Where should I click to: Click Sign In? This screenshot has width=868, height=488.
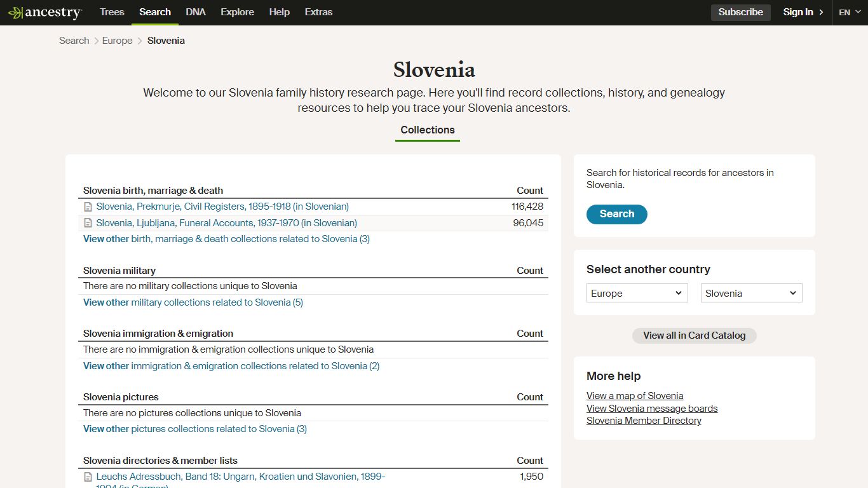tap(798, 12)
